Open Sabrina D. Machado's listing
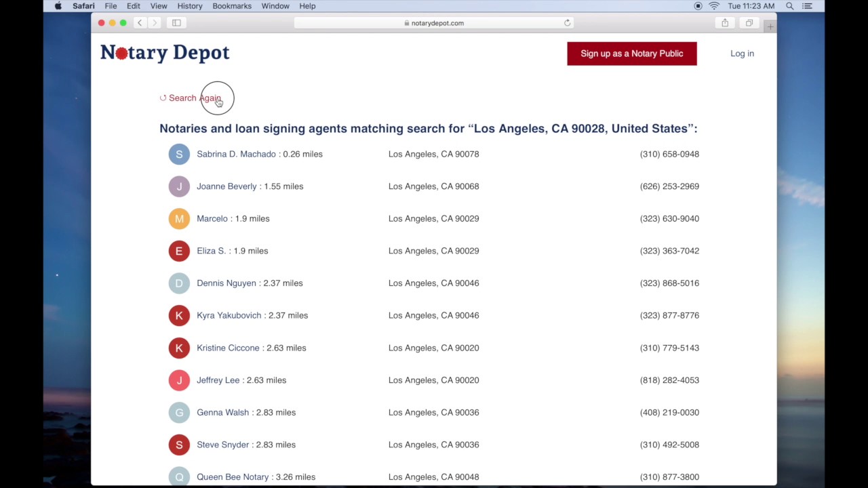 (x=236, y=154)
